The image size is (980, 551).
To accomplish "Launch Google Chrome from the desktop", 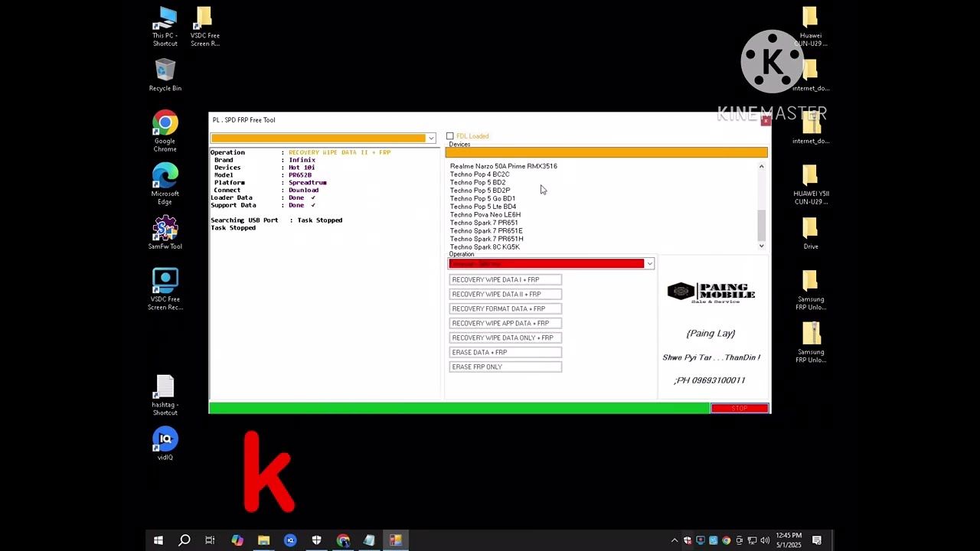I will pos(165,132).
